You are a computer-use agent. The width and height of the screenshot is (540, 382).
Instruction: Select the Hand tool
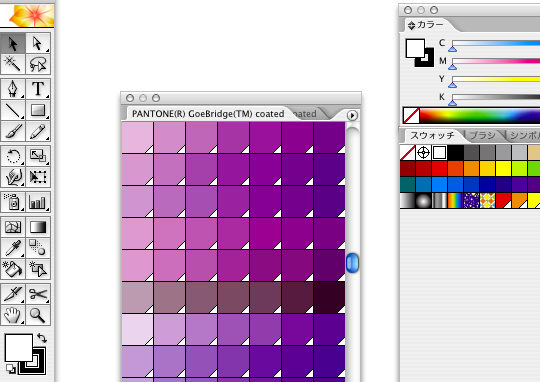click(13, 315)
